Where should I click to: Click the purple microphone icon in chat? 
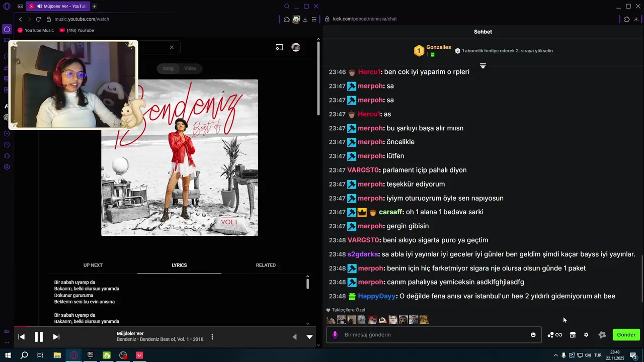click(x=335, y=335)
